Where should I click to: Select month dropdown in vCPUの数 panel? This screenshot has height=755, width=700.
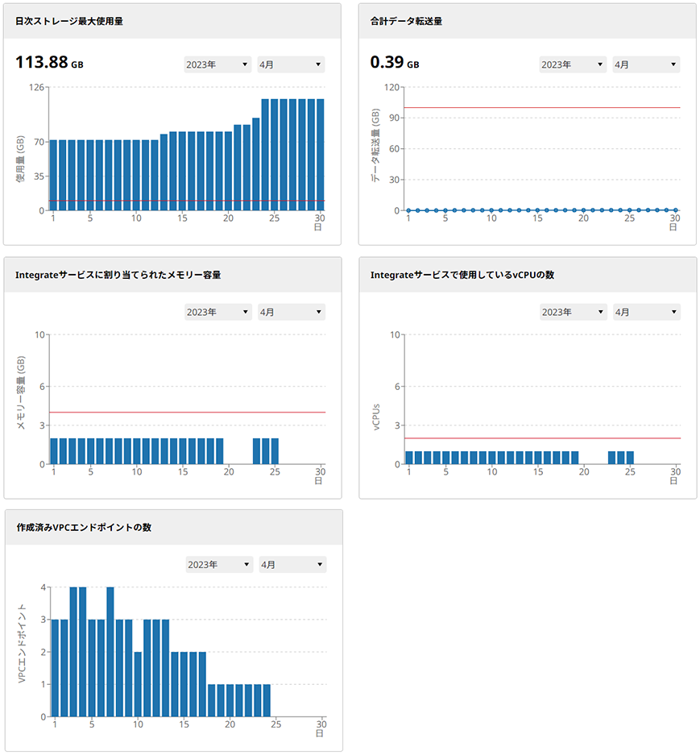[645, 312]
